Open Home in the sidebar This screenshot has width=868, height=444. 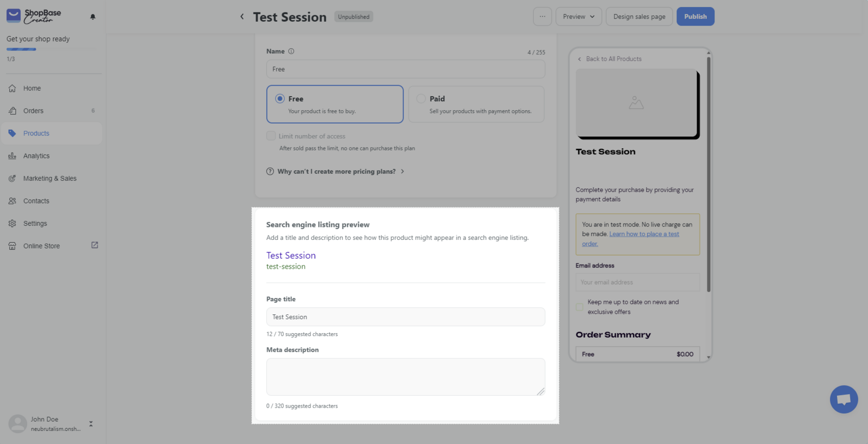[x=52, y=88]
